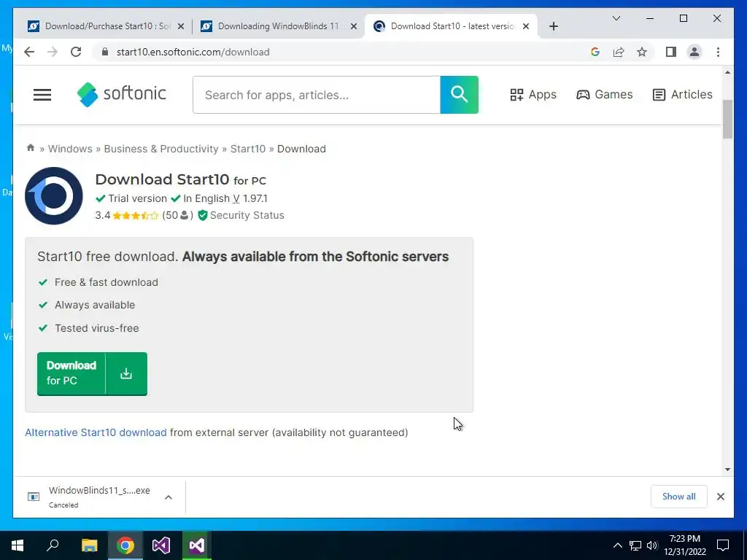Focus the Search for apps, articles field
Image resolution: width=747 pixels, height=560 pixels.
click(x=317, y=95)
